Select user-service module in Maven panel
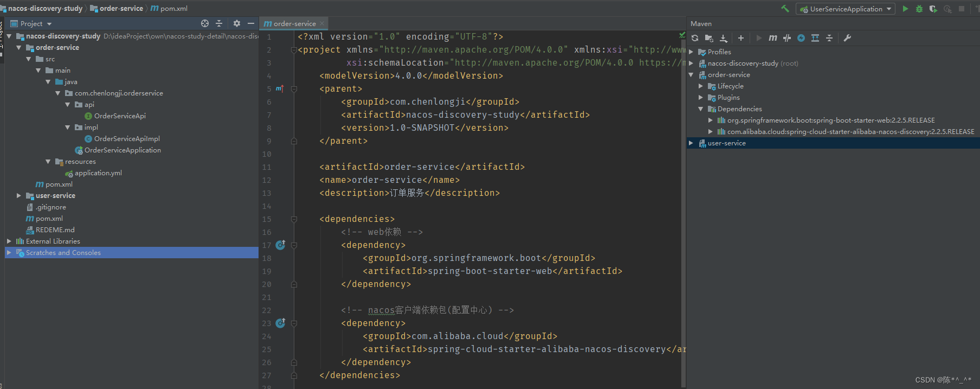The image size is (980, 389). coord(833,143)
